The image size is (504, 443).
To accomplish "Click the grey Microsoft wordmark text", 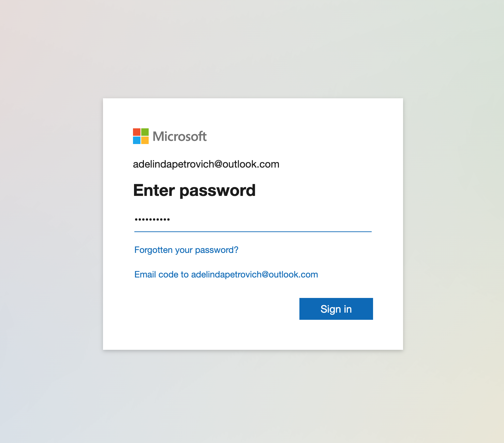I will 180,137.
